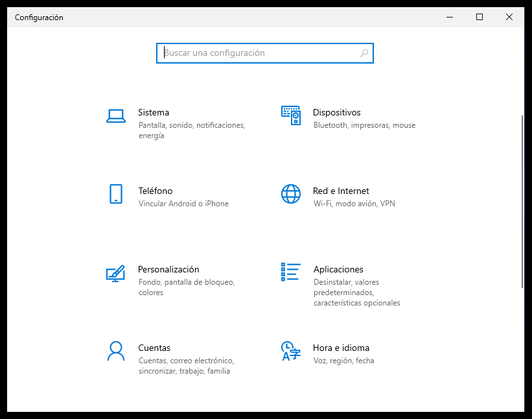Click the vertical scrollbar thumb
Viewport: 532px width, 419px height.
(522, 202)
